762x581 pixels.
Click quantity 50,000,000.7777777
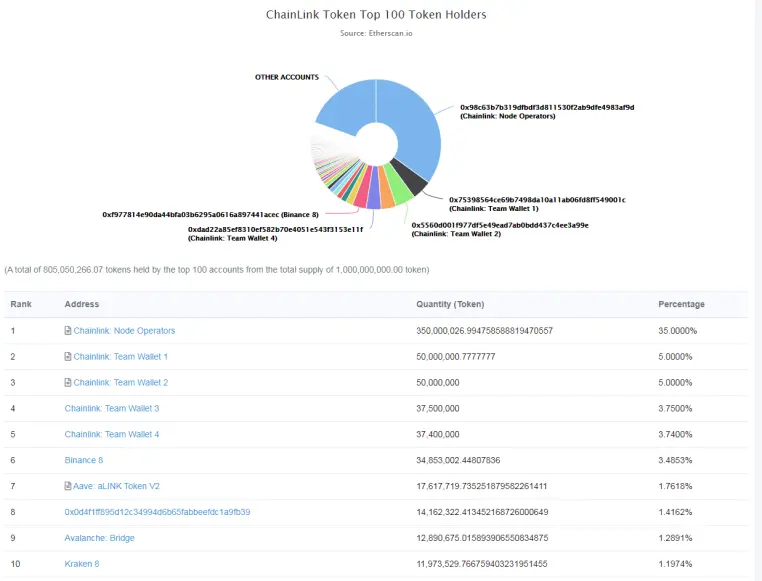[456, 357]
